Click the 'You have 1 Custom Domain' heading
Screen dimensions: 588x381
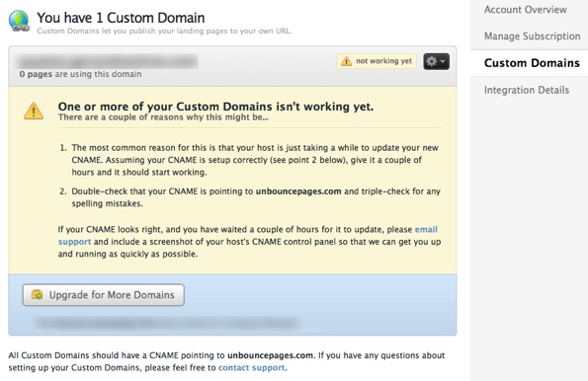pos(121,18)
